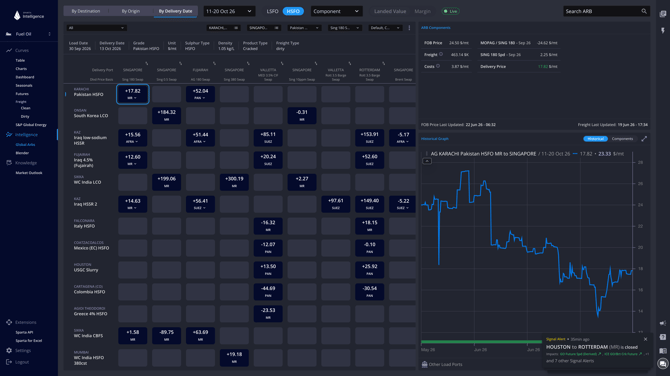The image size is (670, 376).
Task: Expand the Historical Graph to fullscreen
Action: (644, 138)
